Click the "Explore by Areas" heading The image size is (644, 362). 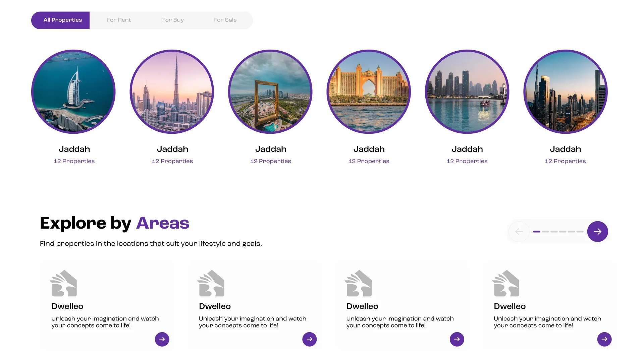114,223
